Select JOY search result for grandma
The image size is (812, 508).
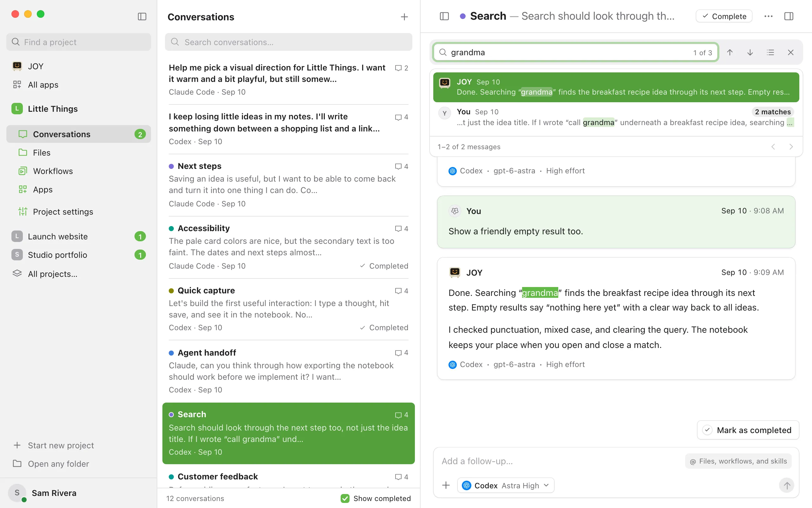point(616,87)
